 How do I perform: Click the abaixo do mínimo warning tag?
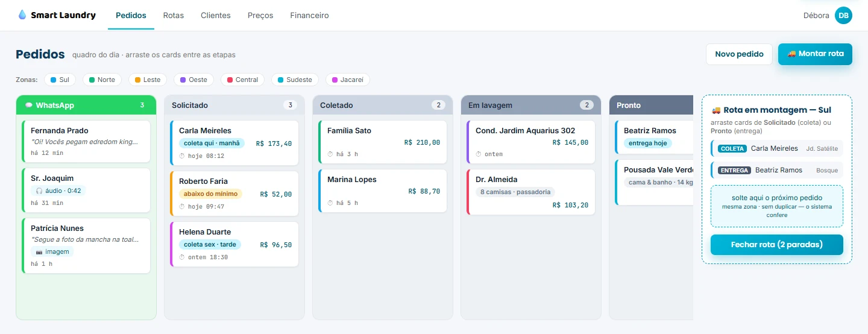(210, 194)
